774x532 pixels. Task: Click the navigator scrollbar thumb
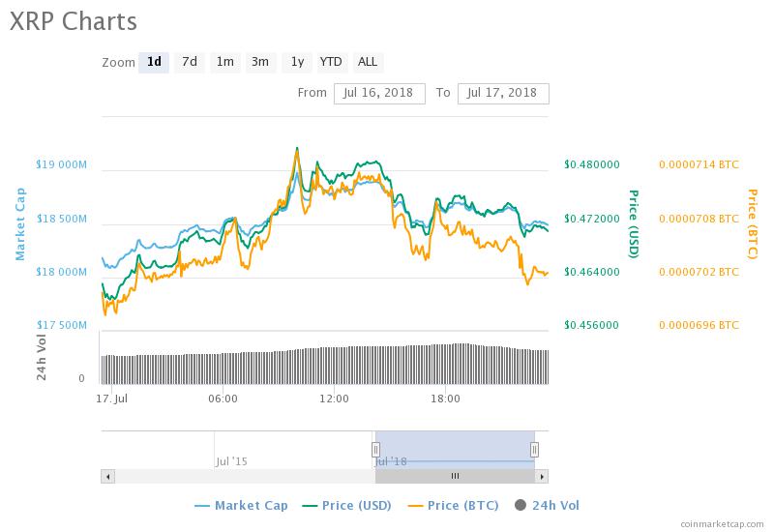coord(455,476)
